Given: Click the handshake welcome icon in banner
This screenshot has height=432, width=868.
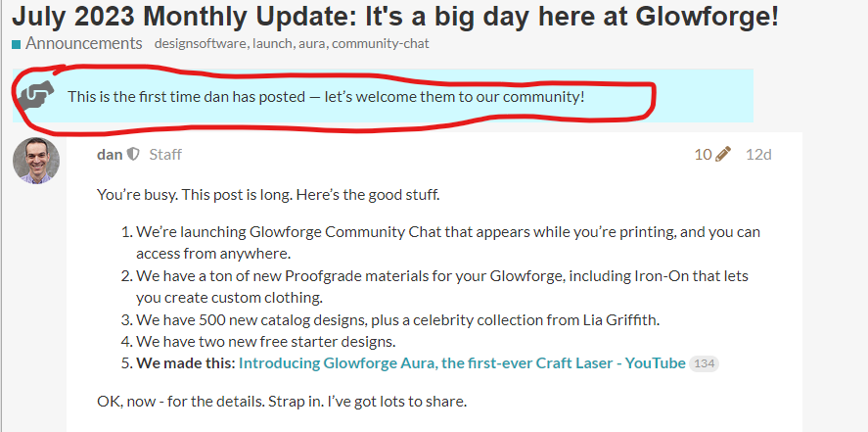Looking at the screenshot, I should coord(35,96).
